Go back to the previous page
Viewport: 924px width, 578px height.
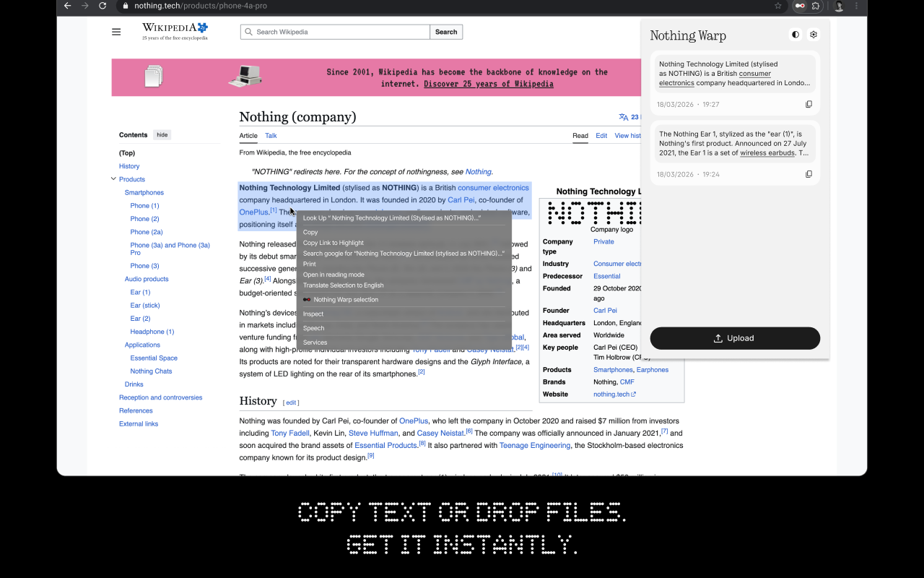67,6
